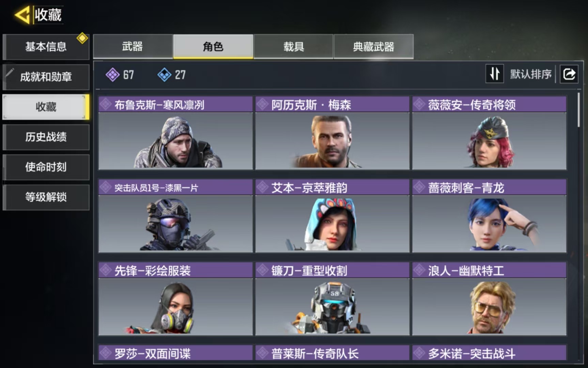Switch to the 载具 tab
Image resolution: width=588 pixels, height=368 pixels.
click(x=293, y=46)
